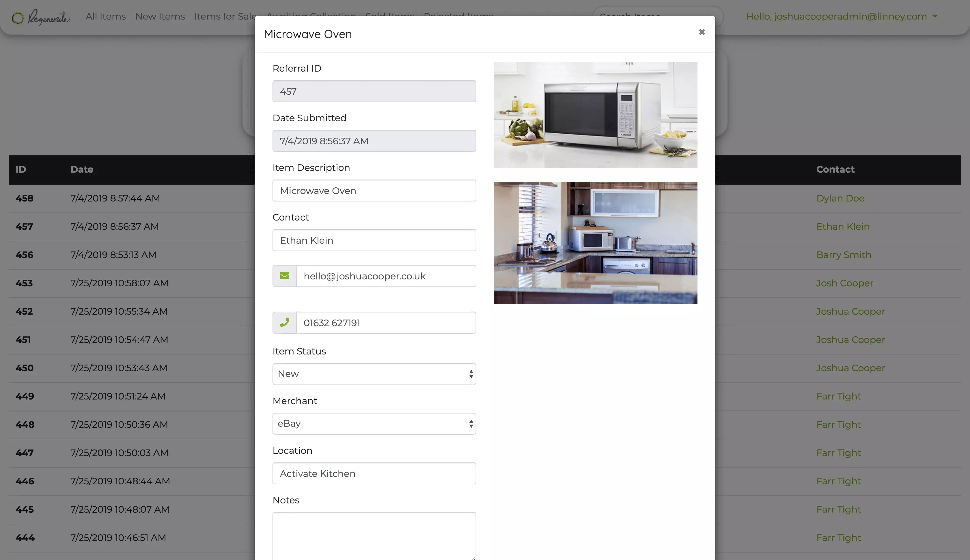Click the All Items navigation tab
The image size is (970, 560).
pyautogui.click(x=105, y=16)
